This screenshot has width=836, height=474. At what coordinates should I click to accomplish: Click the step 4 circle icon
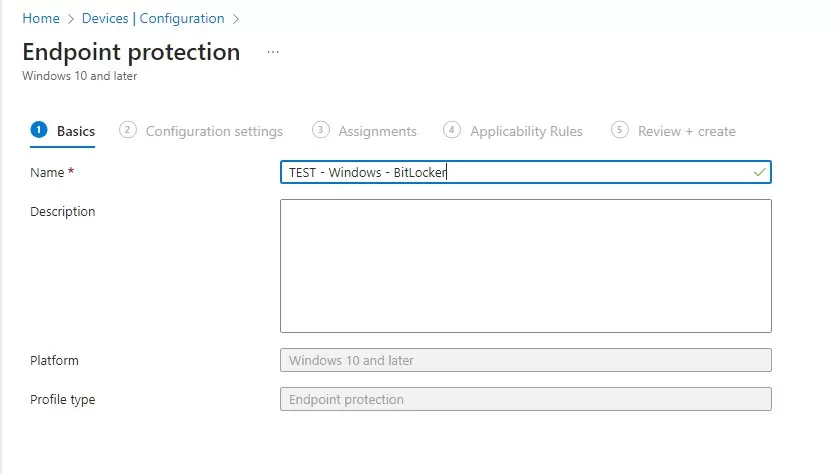(x=452, y=130)
